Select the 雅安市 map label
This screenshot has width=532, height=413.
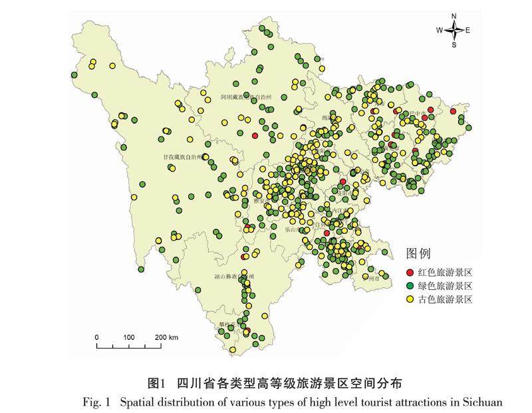263,198
